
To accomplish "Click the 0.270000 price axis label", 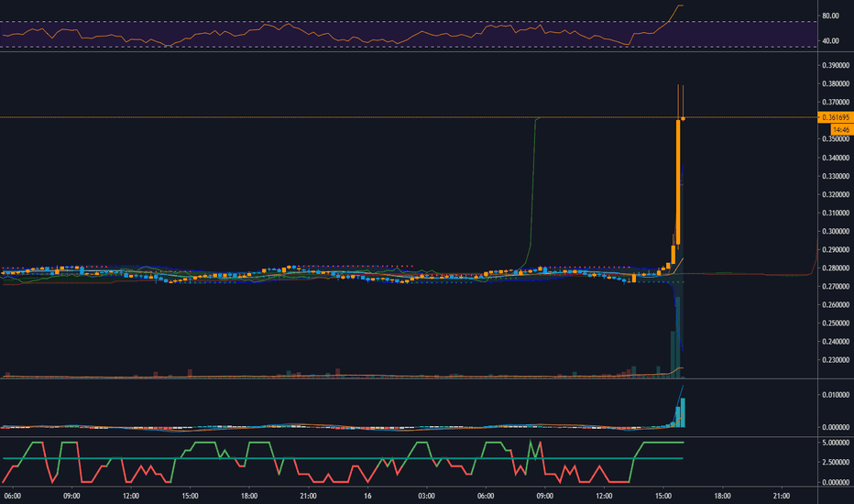I will pyautogui.click(x=836, y=287).
